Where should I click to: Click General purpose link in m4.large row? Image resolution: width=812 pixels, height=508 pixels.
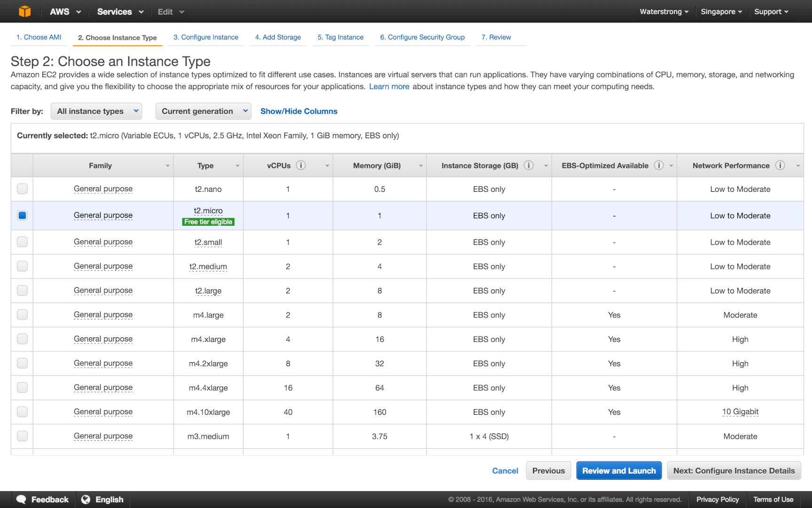(x=103, y=315)
